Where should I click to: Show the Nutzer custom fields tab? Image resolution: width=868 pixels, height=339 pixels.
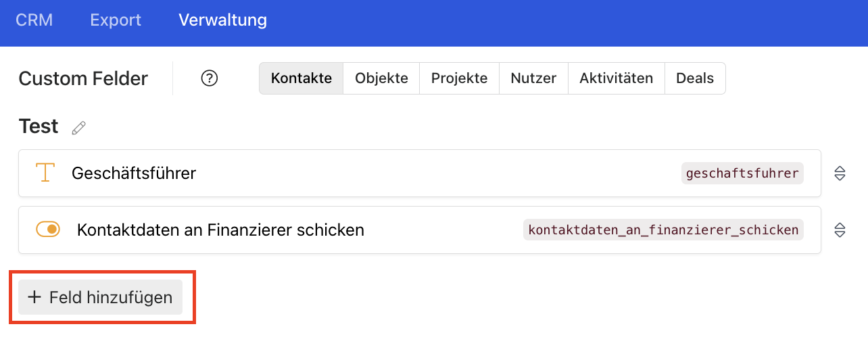[x=533, y=78]
